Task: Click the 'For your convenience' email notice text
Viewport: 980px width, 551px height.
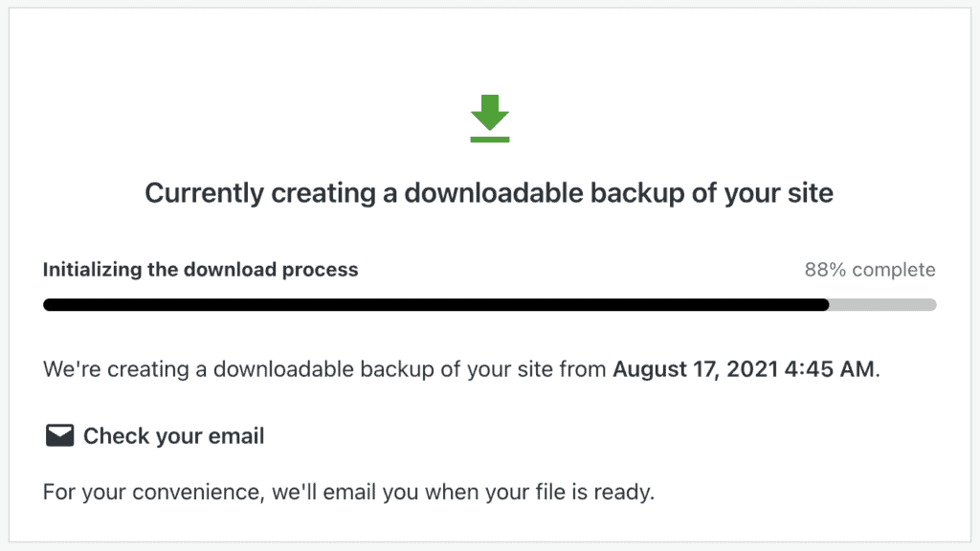Action: tap(348, 493)
